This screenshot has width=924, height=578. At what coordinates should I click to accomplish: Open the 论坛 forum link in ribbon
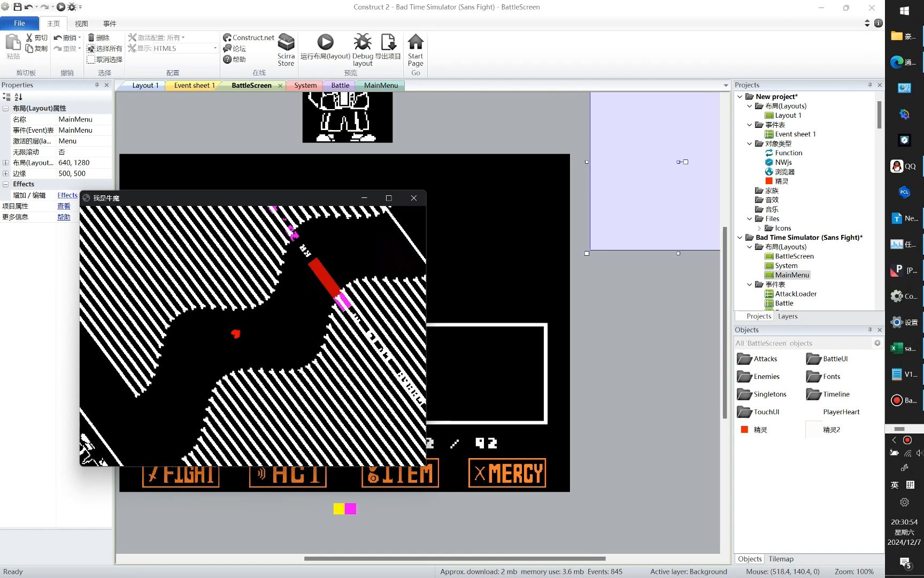(x=235, y=48)
